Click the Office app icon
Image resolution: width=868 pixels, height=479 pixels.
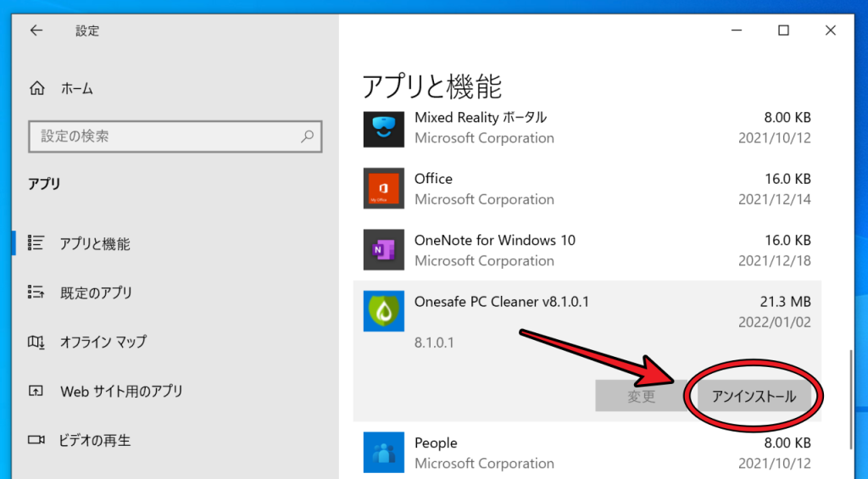[384, 188]
